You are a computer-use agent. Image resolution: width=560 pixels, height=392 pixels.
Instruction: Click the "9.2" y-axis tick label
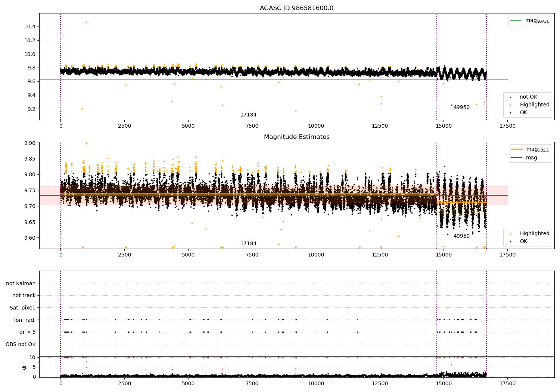[31, 109]
